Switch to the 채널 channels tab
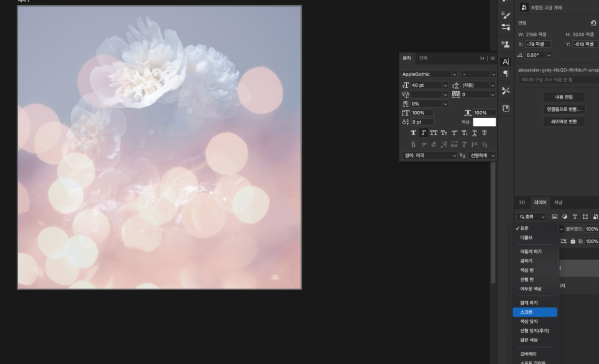This screenshot has height=364, width=599. click(x=558, y=203)
